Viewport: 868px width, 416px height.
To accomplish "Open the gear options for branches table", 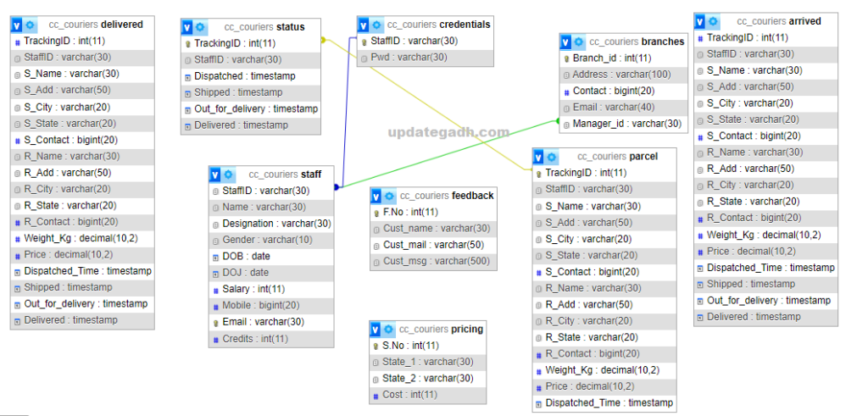I will tap(579, 42).
